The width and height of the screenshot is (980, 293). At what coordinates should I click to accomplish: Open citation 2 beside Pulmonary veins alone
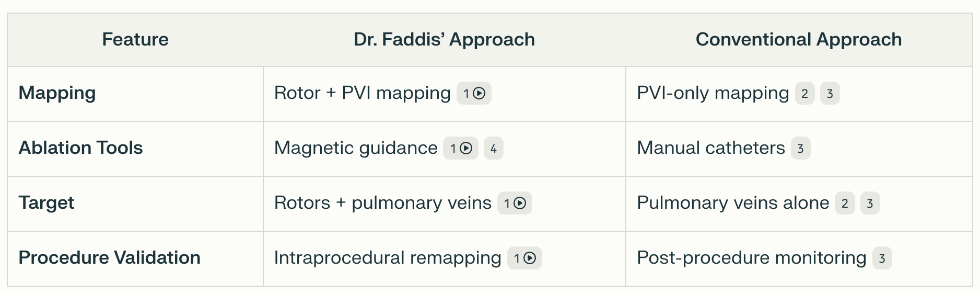[845, 204]
